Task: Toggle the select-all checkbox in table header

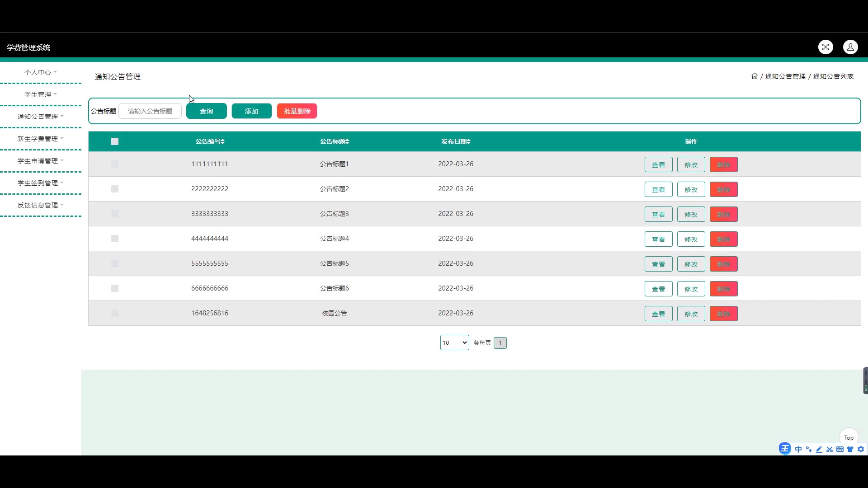Action: click(115, 141)
